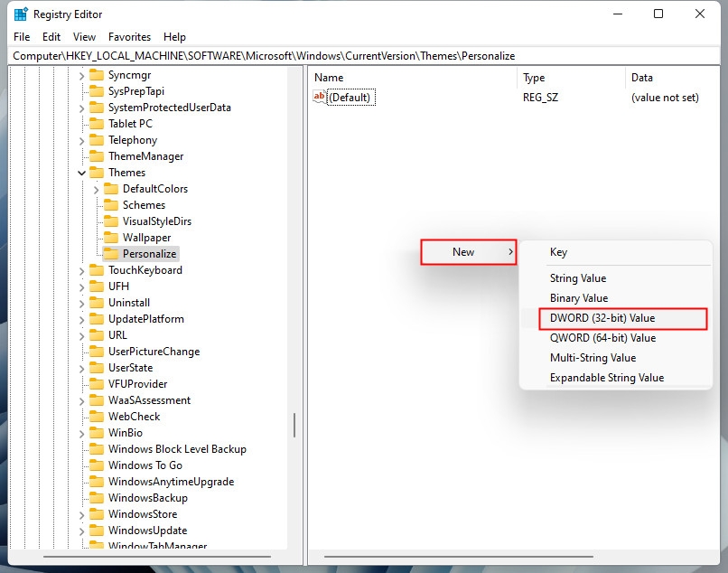Viewport: 728px width, 573px height.
Task: Click the values pane horizontal scrollbar
Action: (x=459, y=556)
